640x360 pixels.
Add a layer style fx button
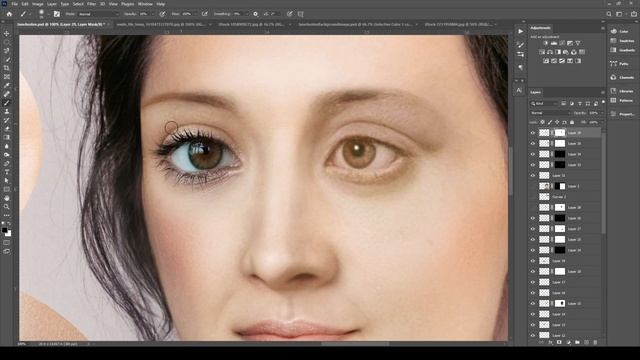pyautogui.click(x=550, y=342)
